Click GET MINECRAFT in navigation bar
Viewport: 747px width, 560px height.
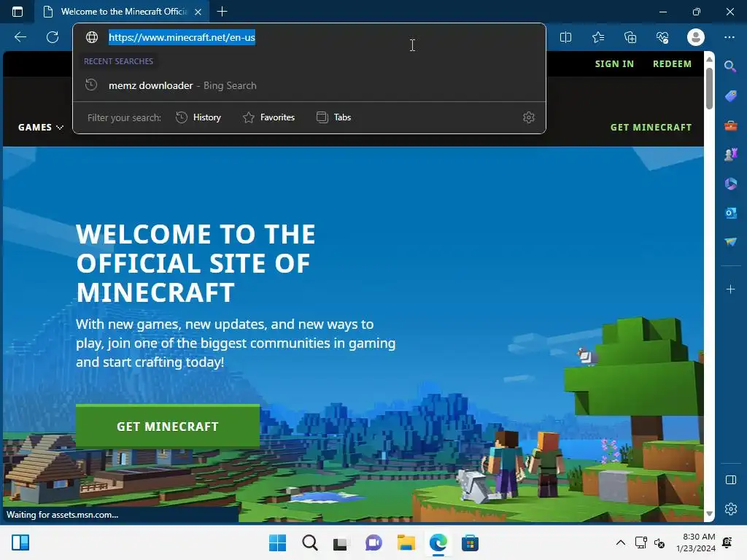click(651, 127)
